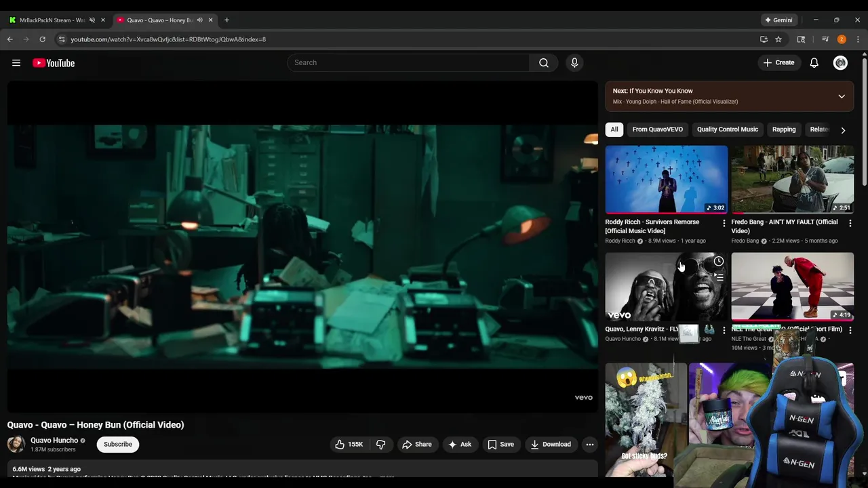868x488 pixels.
Task: Go back in browser history
Action: point(10,39)
